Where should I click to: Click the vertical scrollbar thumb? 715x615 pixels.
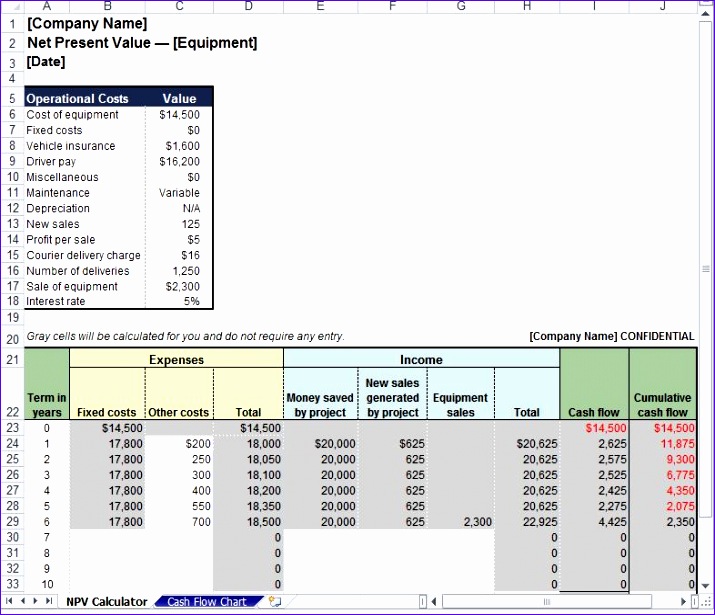(705, 269)
